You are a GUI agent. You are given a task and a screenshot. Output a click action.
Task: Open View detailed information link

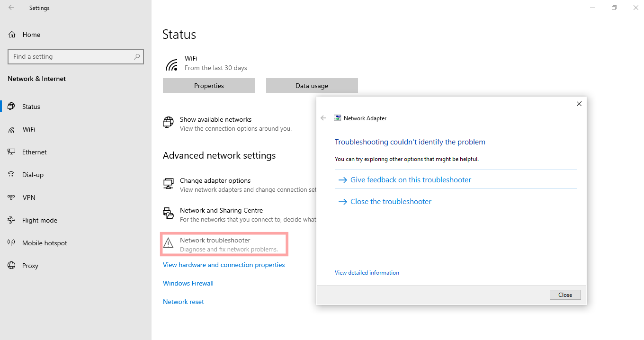click(x=367, y=273)
